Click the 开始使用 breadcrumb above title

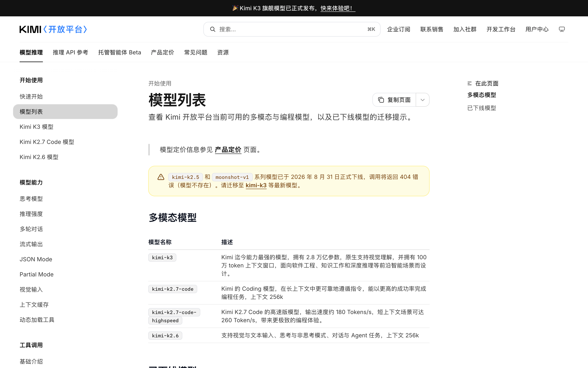pyautogui.click(x=160, y=83)
